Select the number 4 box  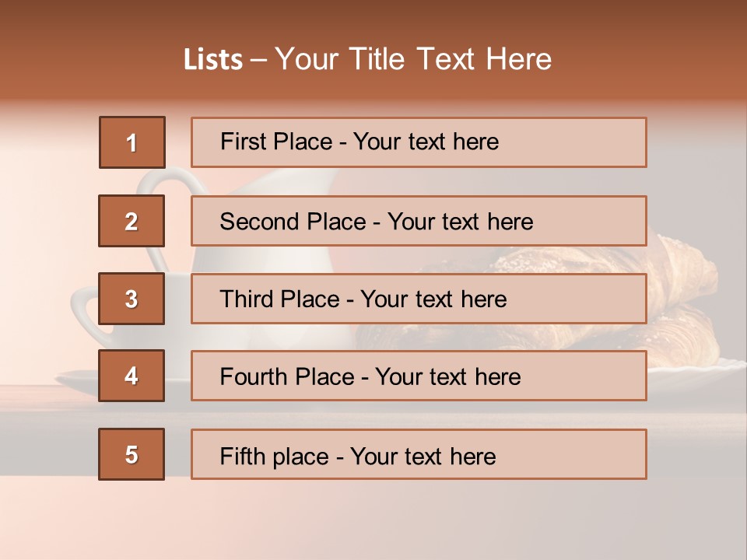click(x=132, y=376)
